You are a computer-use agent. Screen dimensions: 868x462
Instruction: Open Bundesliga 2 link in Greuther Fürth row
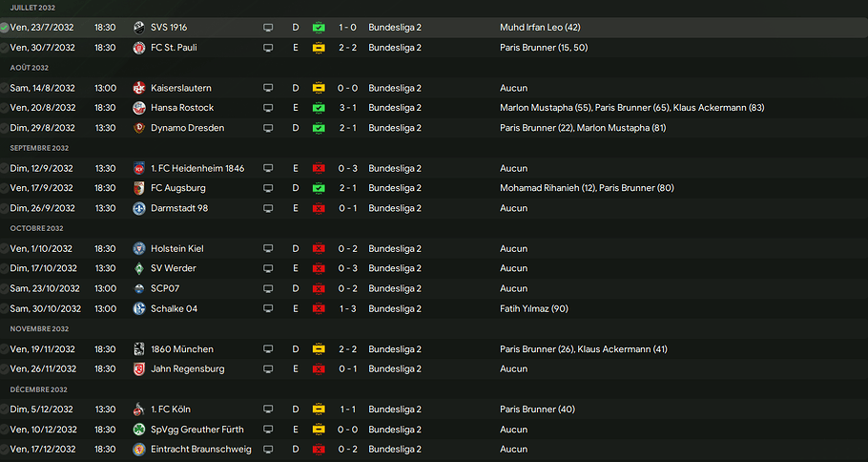coord(395,430)
